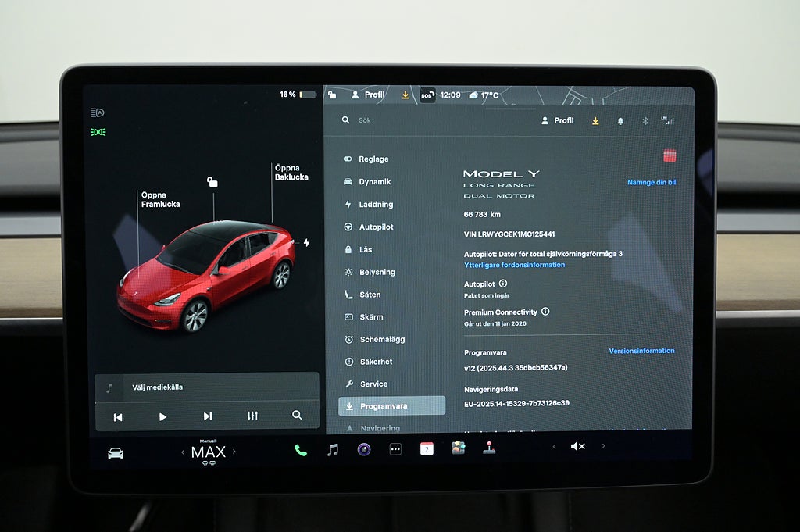Open the Autopilot settings menu item
Image resolution: width=800 pixels, height=532 pixels.
pos(376,227)
